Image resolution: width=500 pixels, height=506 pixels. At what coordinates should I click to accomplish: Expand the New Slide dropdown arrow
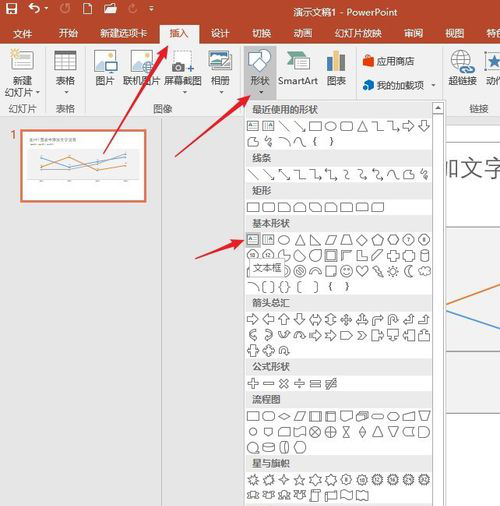[x=38, y=92]
